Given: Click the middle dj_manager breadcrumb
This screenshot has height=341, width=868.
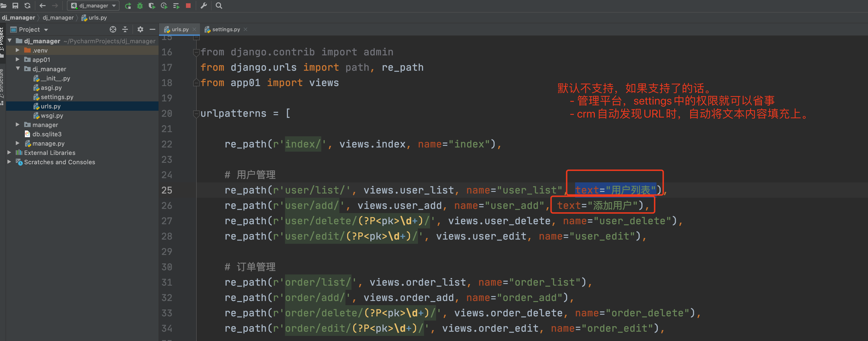Looking at the screenshot, I should [x=58, y=17].
